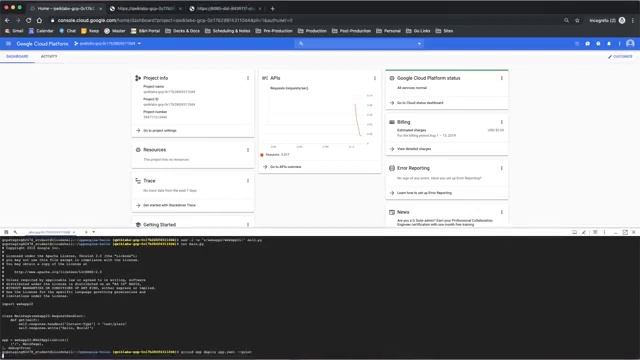The width and height of the screenshot is (640, 360).
Task: Open Trace card options menu
Action: coord(248,180)
